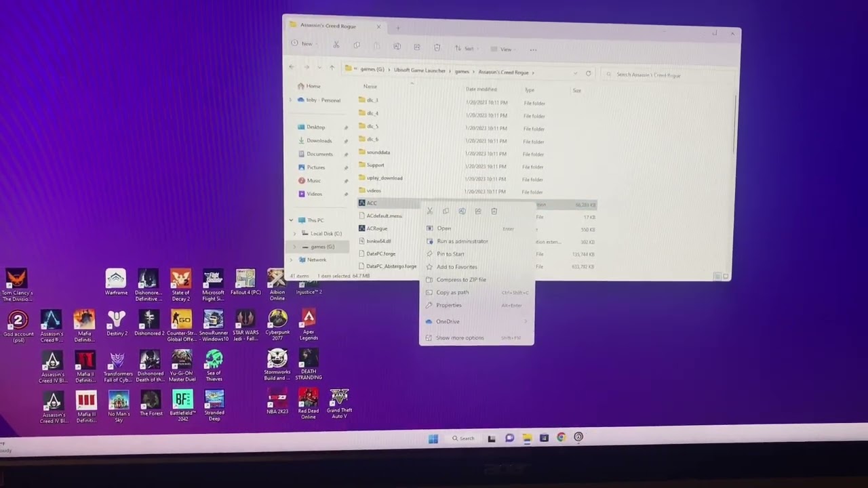The image size is (868, 488).
Task: Click the Rename icon in Explorer toolbar
Action: pos(397,47)
